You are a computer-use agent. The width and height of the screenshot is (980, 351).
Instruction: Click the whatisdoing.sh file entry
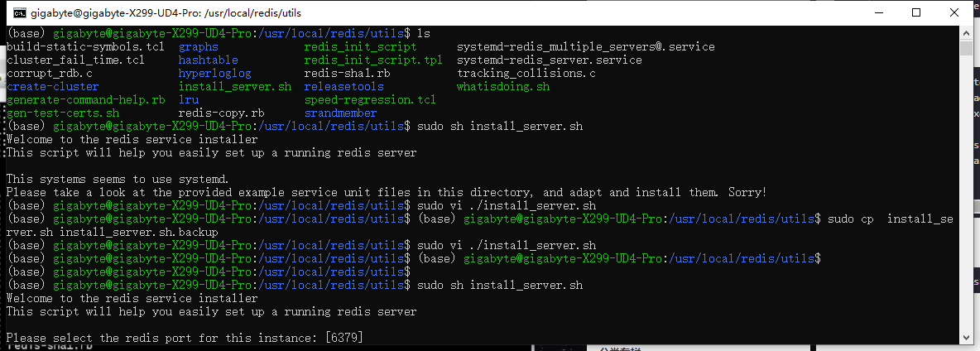tap(503, 87)
